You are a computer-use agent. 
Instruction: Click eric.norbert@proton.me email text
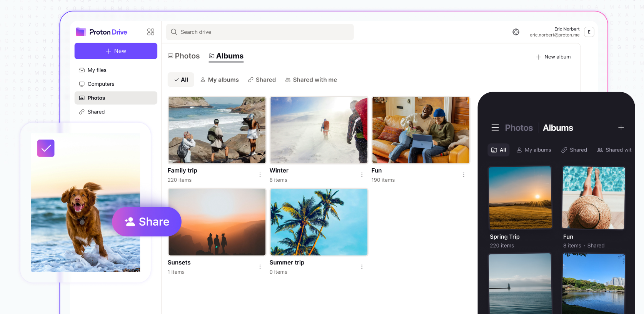(554, 35)
